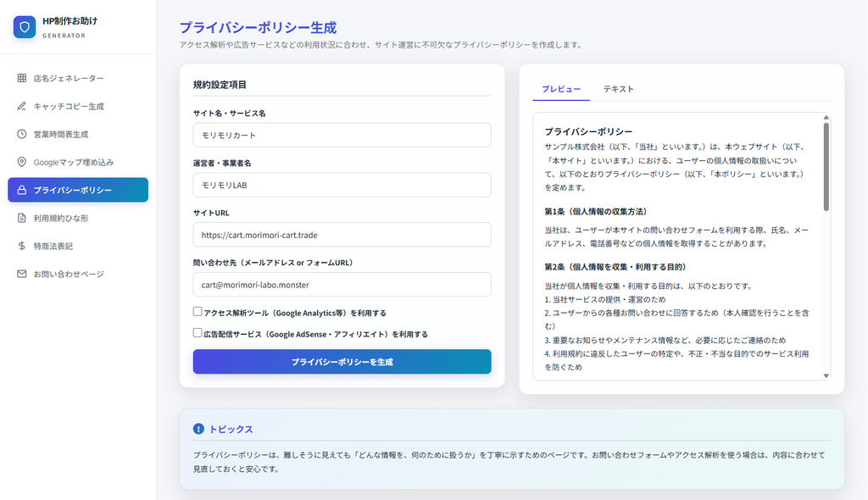Screen dimensions: 868x500
Task: Switch to the テキスト tab
Action: pos(618,89)
